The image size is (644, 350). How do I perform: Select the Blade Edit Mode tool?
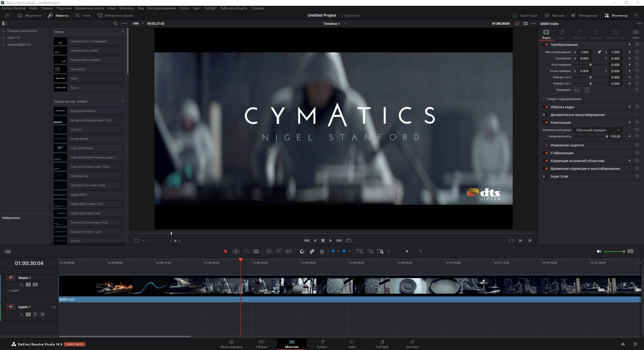[256, 251]
